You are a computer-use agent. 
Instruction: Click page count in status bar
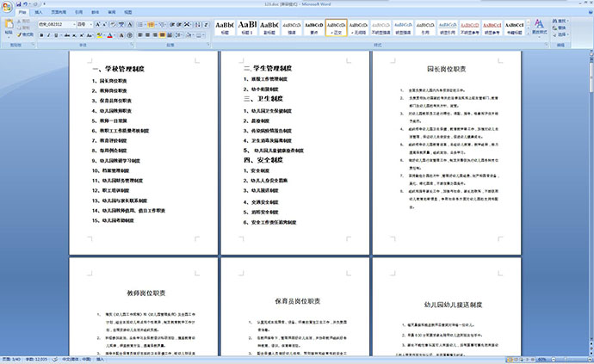tap(11, 359)
